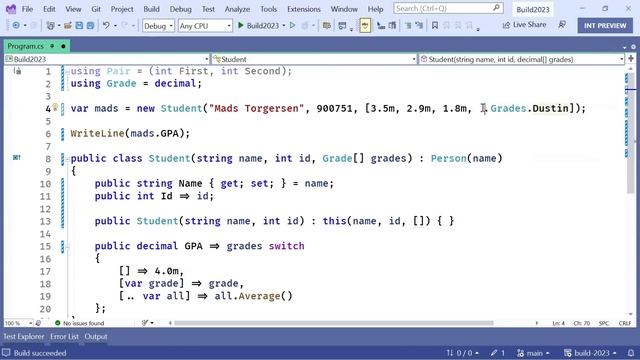Click the split editor plus button

click(631, 59)
